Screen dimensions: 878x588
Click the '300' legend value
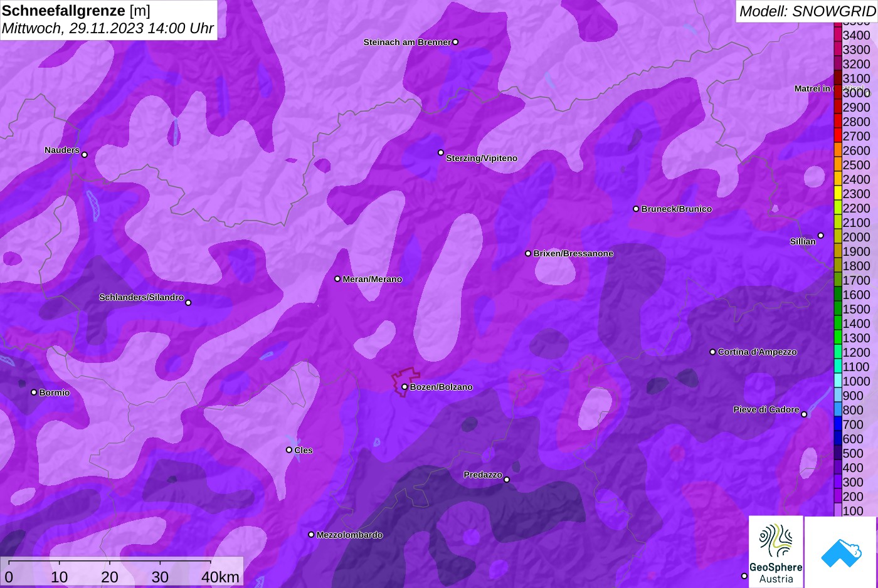click(x=853, y=482)
